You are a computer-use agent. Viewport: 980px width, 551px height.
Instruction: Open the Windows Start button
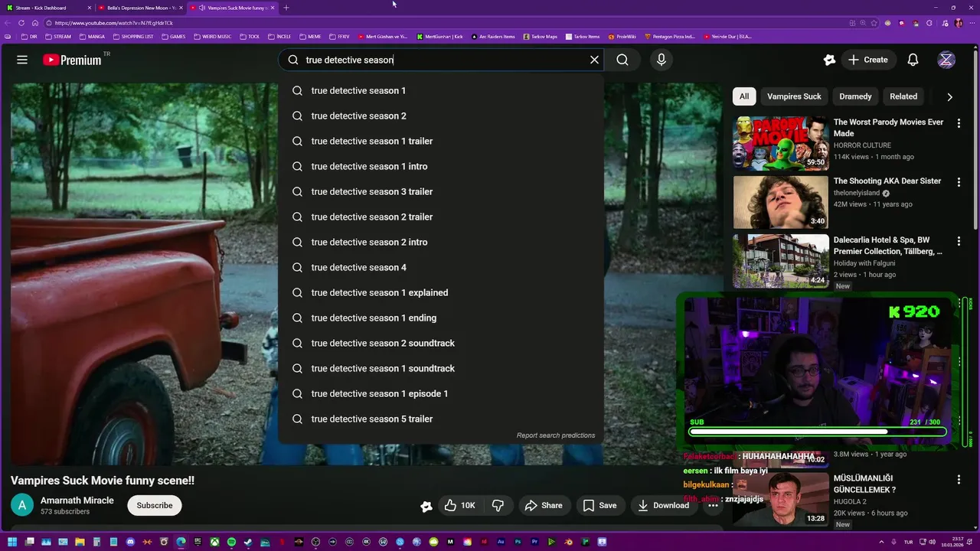coord(12,542)
